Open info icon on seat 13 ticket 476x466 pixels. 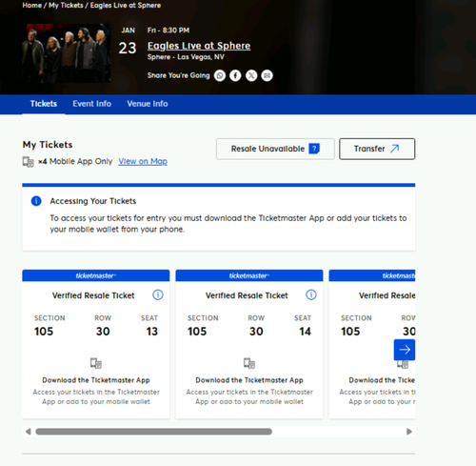click(x=158, y=295)
